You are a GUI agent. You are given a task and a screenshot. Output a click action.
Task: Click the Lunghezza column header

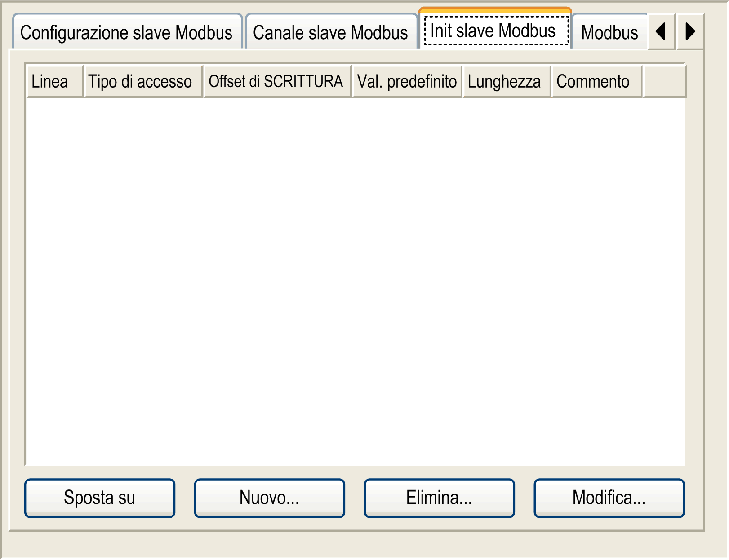pyautogui.click(x=507, y=81)
